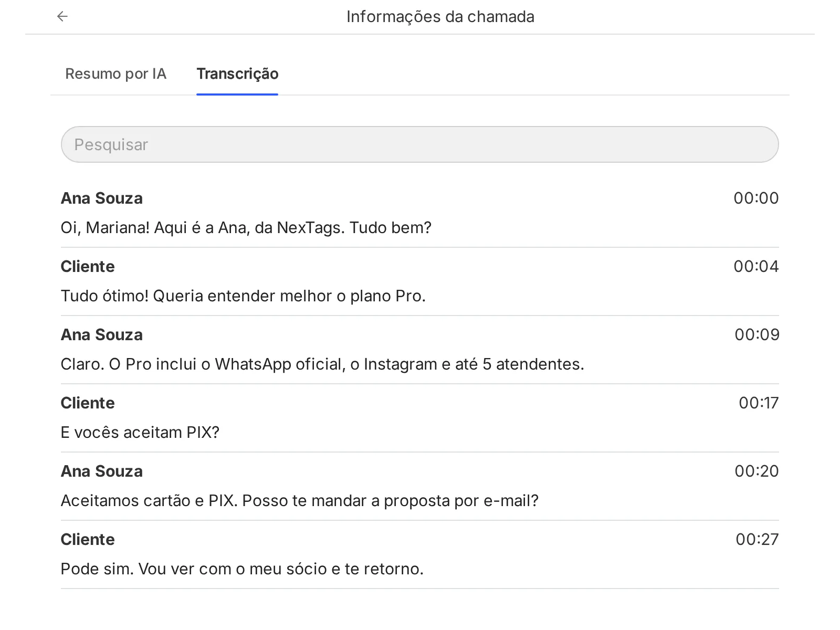Click the 00:00 timestamp
840x630 pixels.
tap(756, 198)
